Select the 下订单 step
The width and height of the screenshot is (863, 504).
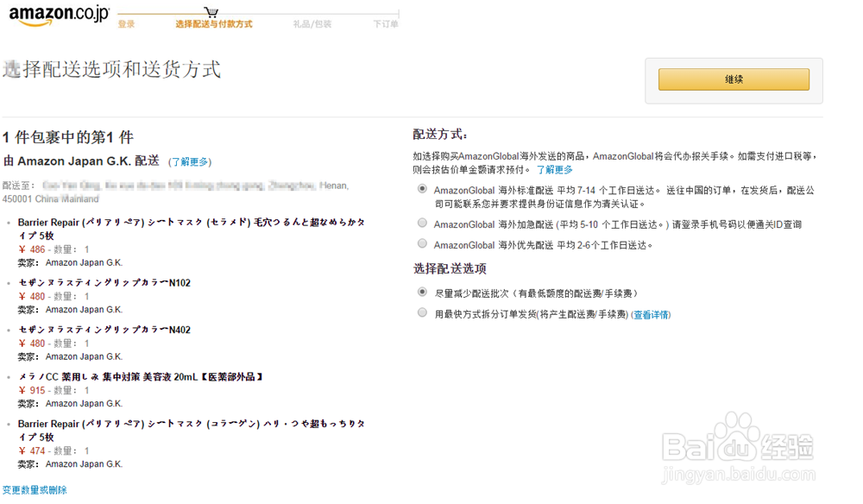(x=385, y=24)
